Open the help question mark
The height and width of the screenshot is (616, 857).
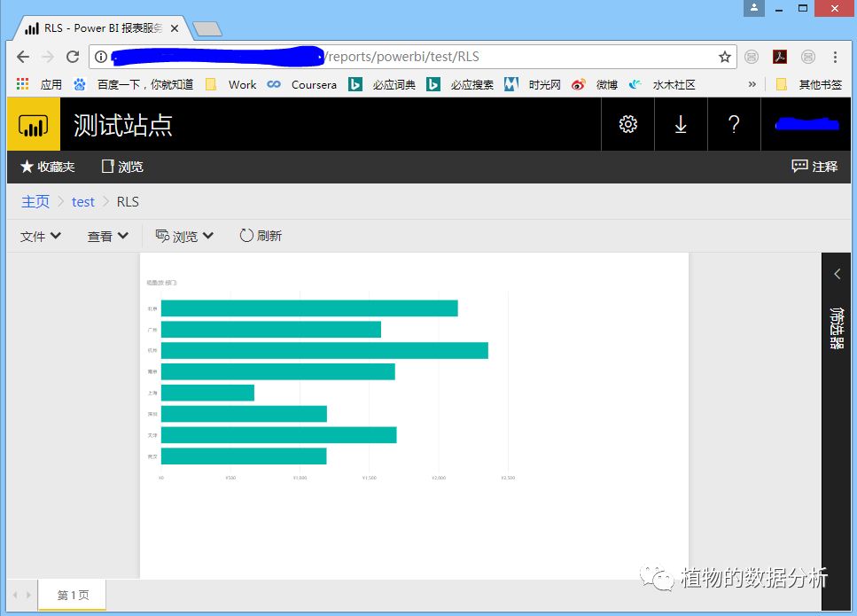pyautogui.click(x=734, y=125)
